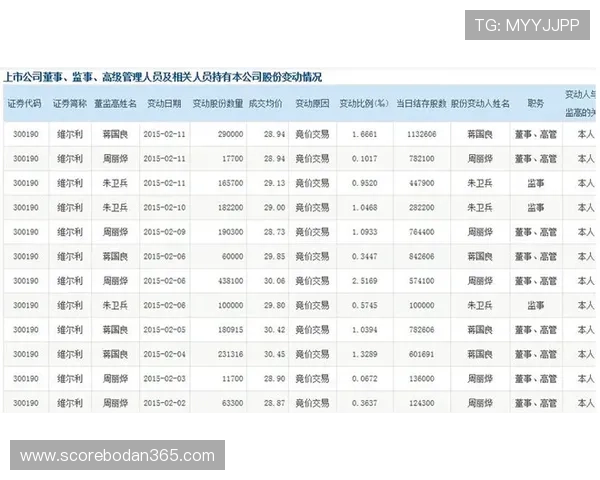600x480 pixels.
Task: Highlight the holdings cell 764400
Action: click(422, 232)
